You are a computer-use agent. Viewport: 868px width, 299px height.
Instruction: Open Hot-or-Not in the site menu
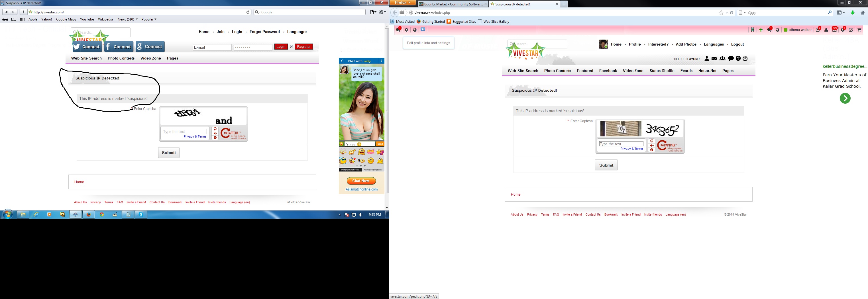tap(707, 71)
